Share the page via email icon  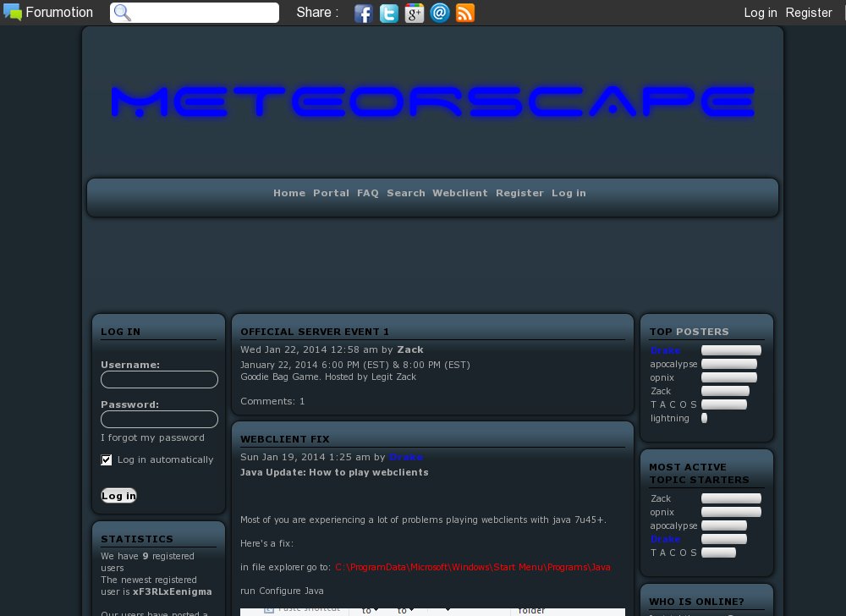tap(439, 13)
